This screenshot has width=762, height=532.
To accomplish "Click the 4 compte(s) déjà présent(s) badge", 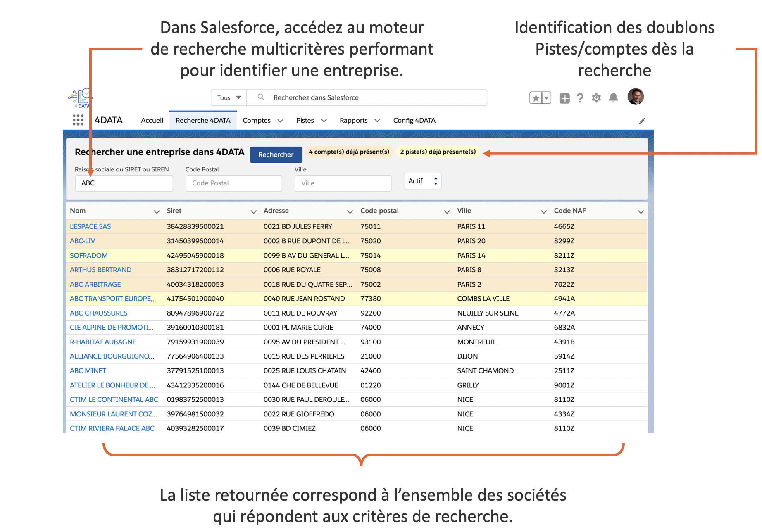I will [x=349, y=152].
